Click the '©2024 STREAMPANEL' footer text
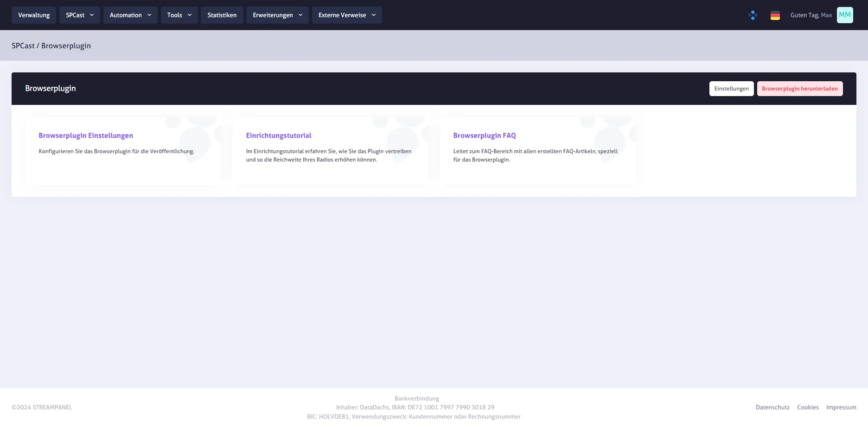 pyautogui.click(x=42, y=408)
